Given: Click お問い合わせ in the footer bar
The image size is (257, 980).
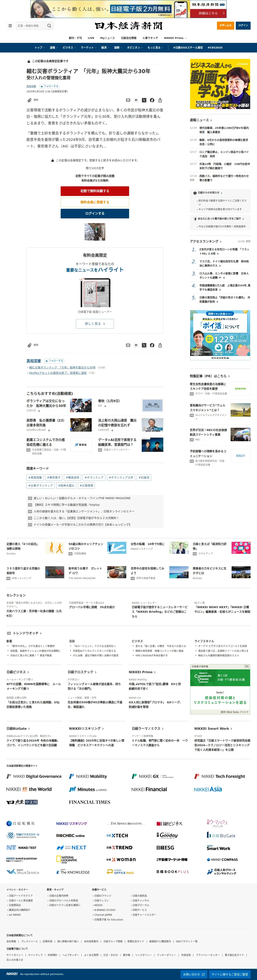Looking at the screenshot, I should click(x=194, y=974).
